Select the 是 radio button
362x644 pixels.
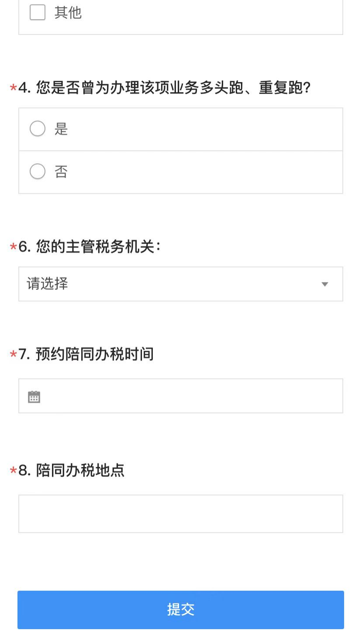click(x=38, y=129)
